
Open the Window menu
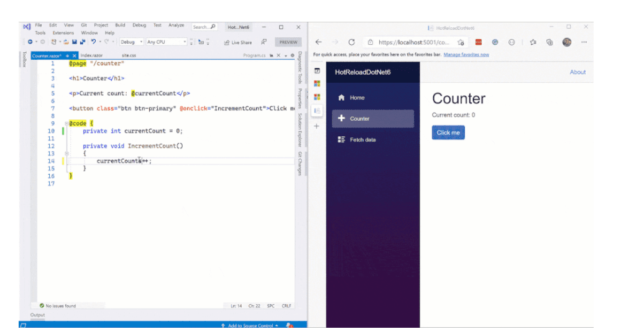coord(89,33)
